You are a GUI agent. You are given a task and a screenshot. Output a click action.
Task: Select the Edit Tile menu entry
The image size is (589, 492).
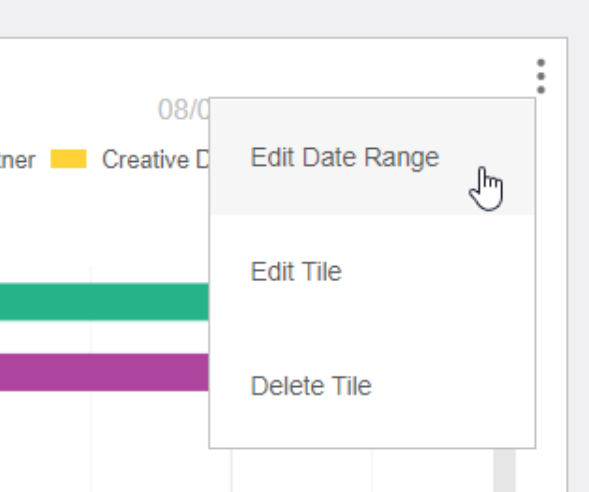click(x=296, y=271)
